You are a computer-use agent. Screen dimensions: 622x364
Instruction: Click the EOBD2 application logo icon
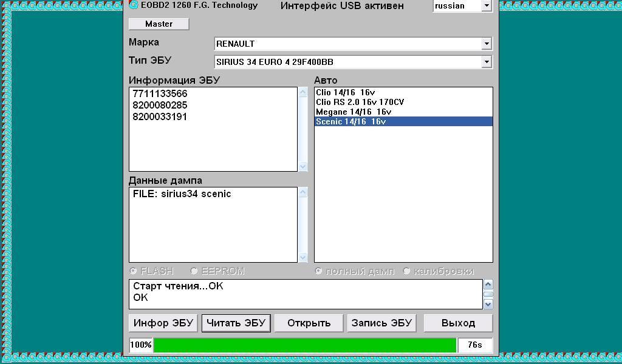(134, 4)
